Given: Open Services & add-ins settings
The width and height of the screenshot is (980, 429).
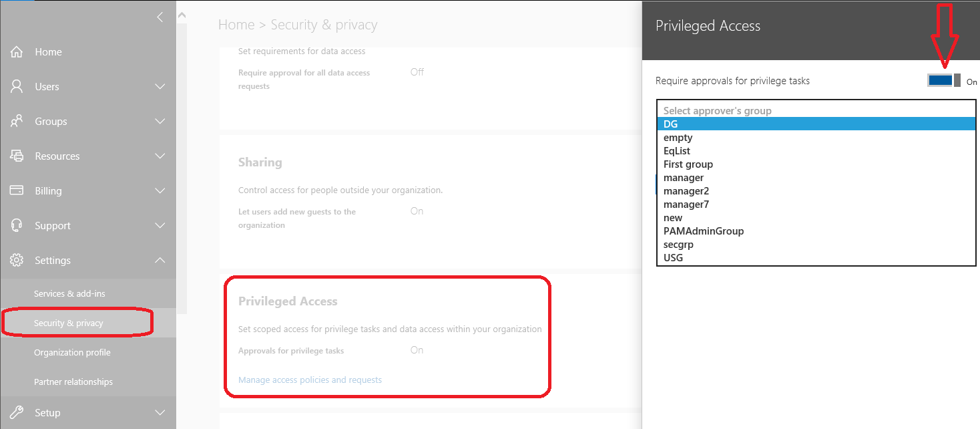Looking at the screenshot, I should [69, 293].
